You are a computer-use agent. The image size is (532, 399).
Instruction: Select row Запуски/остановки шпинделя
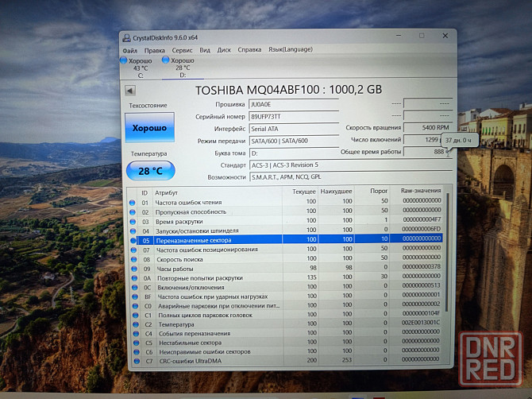[287, 230]
